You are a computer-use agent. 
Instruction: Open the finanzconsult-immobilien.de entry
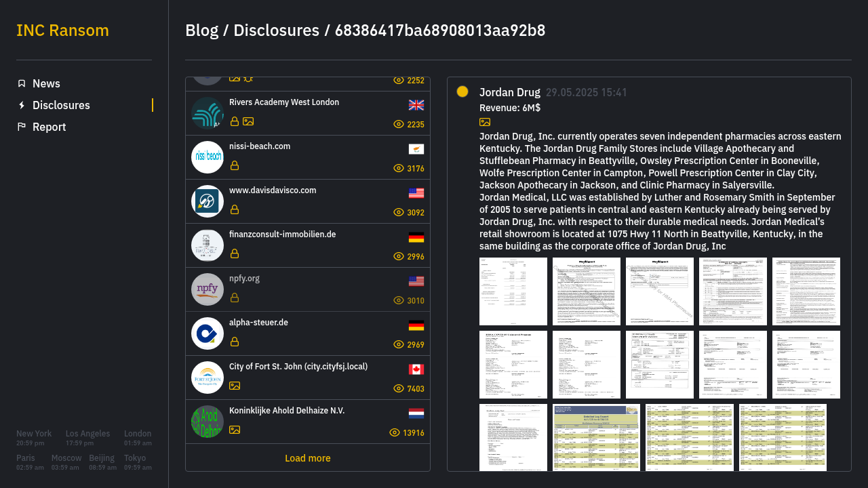coord(308,245)
